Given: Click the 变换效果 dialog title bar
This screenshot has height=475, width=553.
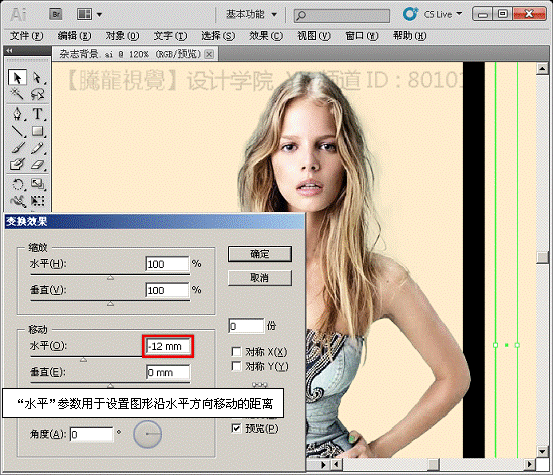Looking at the screenshot, I should 154,221.
